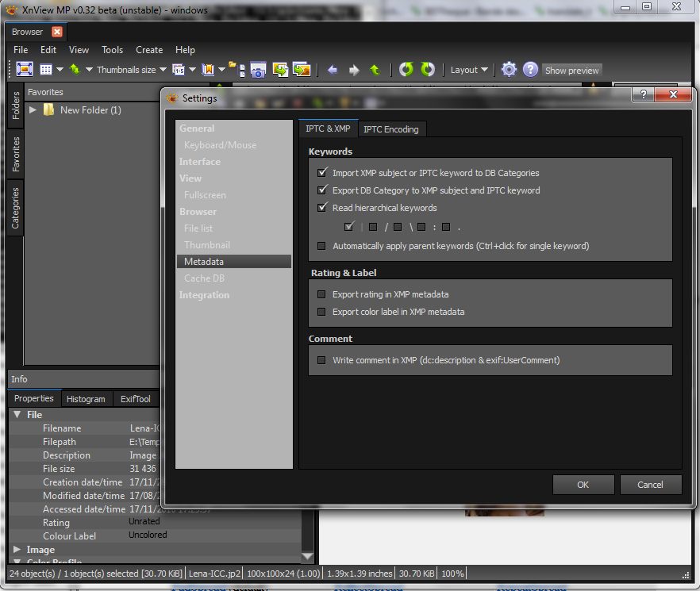
Task: Open the Thumbnails size dropdown
Action: click(131, 70)
